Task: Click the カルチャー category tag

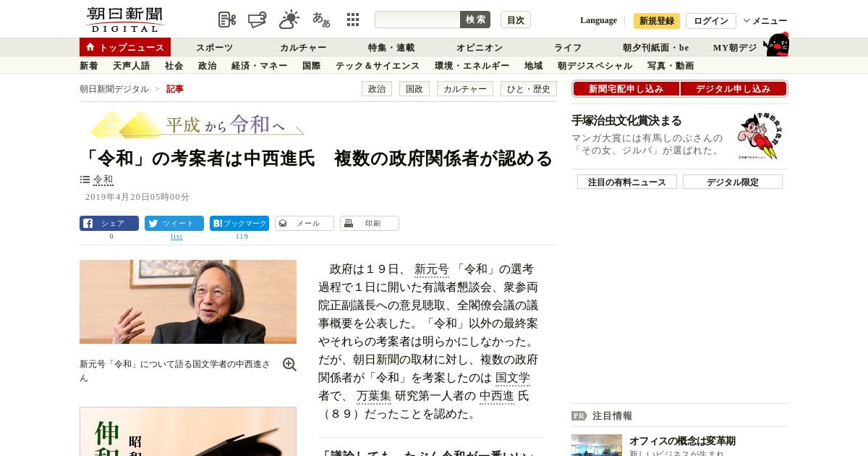Action: [x=465, y=89]
